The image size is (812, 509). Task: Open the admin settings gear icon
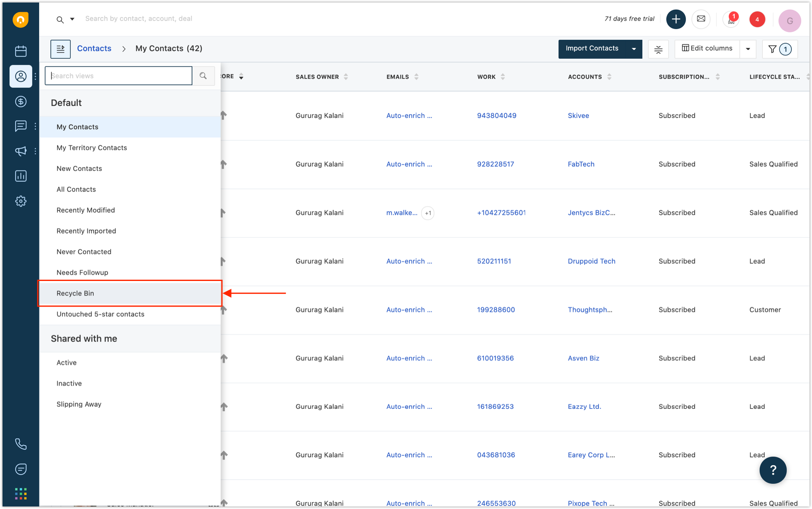(x=21, y=201)
